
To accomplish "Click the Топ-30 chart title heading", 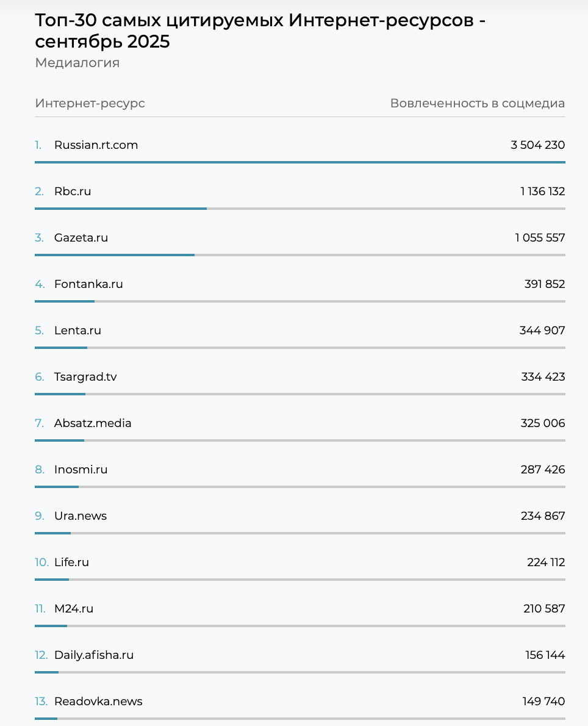I will click(x=260, y=31).
